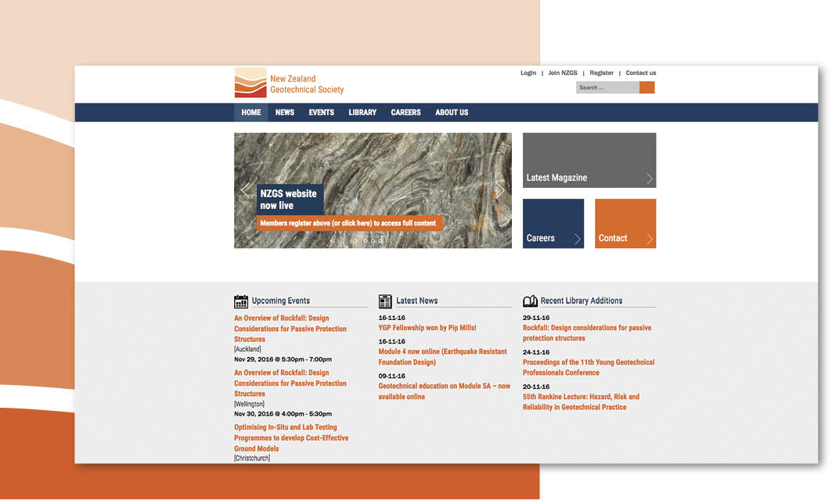The height and width of the screenshot is (504, 832).
Task: Click inside the Search text field
Action: 607,88
